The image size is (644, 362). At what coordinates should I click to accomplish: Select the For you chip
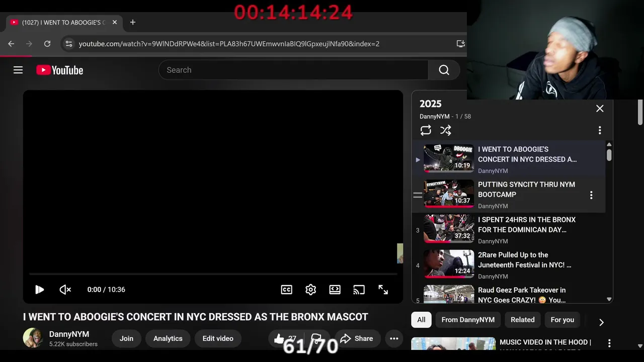pyautogui.click(x=562, y=320)
